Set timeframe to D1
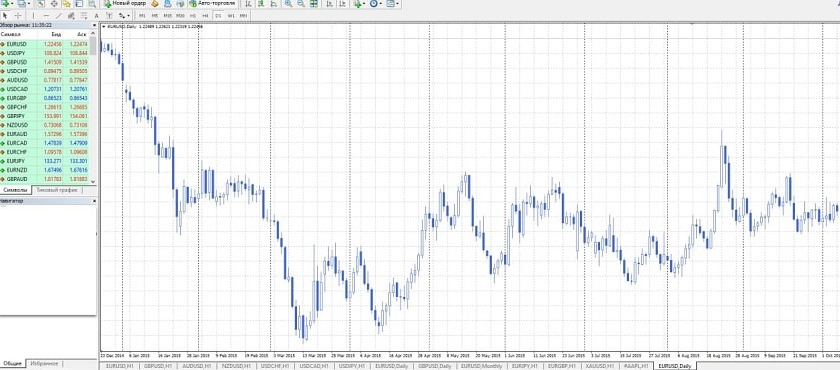This screenshot has width=840, height=370. pyautogui.click(x=218, y=16)
